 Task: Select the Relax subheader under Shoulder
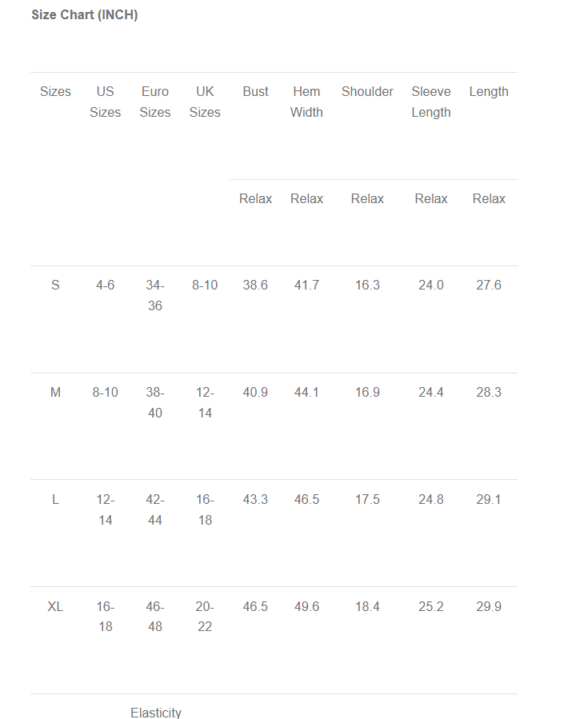point(367,198)
